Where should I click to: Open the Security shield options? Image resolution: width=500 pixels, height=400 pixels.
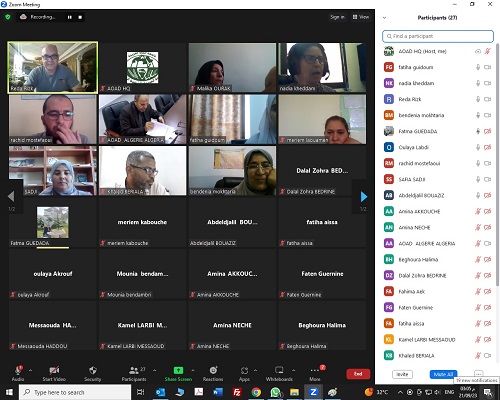(93, 374)
